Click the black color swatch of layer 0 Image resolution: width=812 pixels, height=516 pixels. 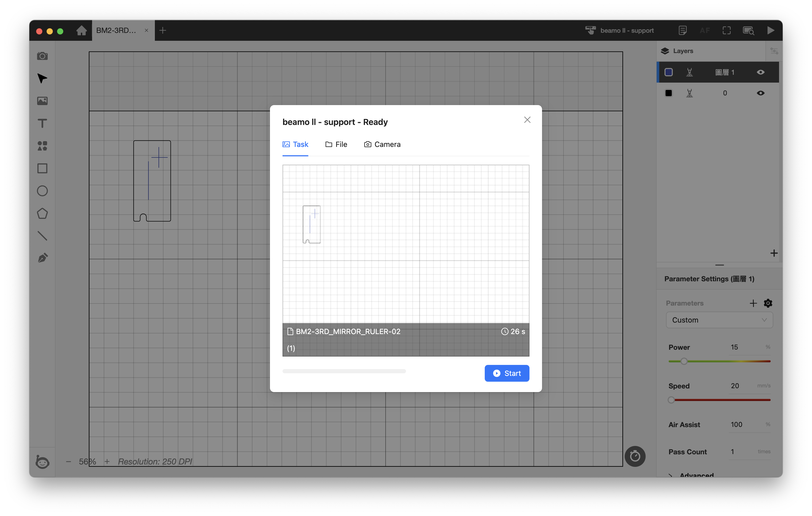[669, 93]
